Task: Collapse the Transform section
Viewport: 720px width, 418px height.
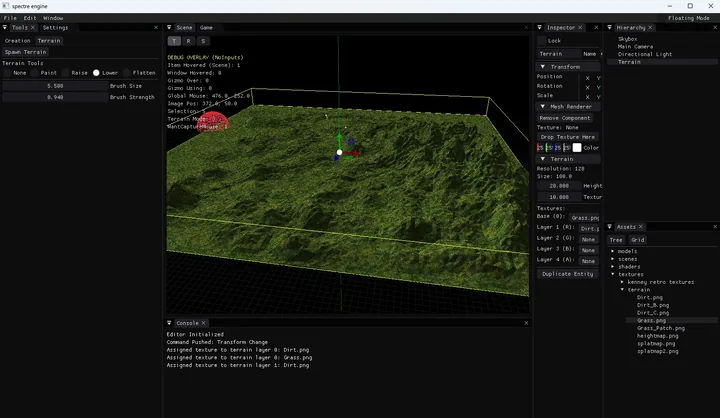Action: point(543,67)
